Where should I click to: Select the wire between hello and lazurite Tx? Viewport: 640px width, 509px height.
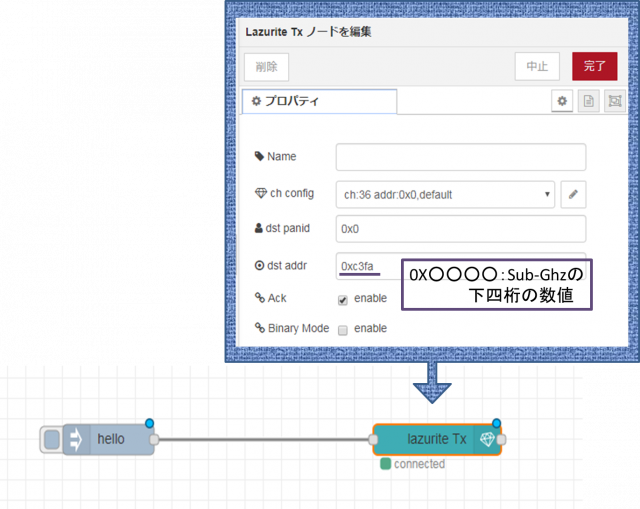263,440
